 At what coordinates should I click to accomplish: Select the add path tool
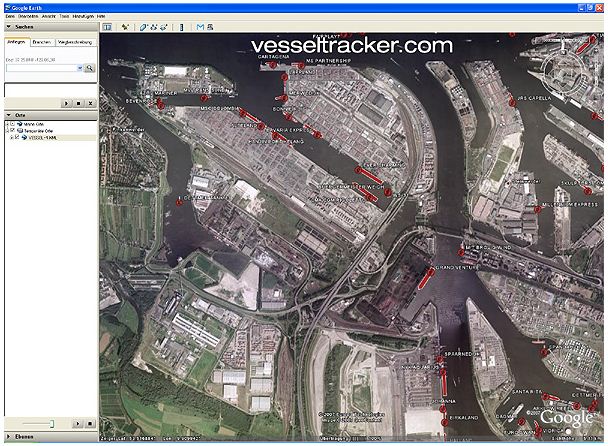pos(154,27)
